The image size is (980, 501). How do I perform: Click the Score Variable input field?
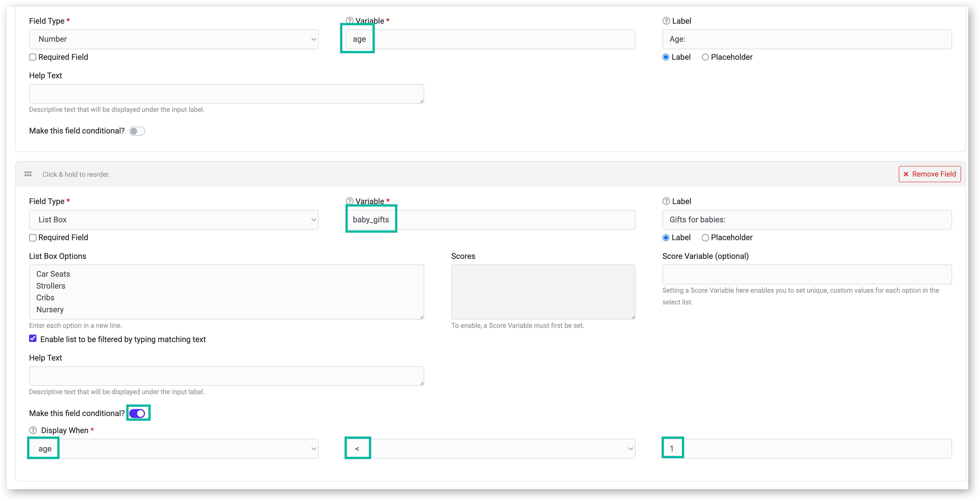[807, 274]
